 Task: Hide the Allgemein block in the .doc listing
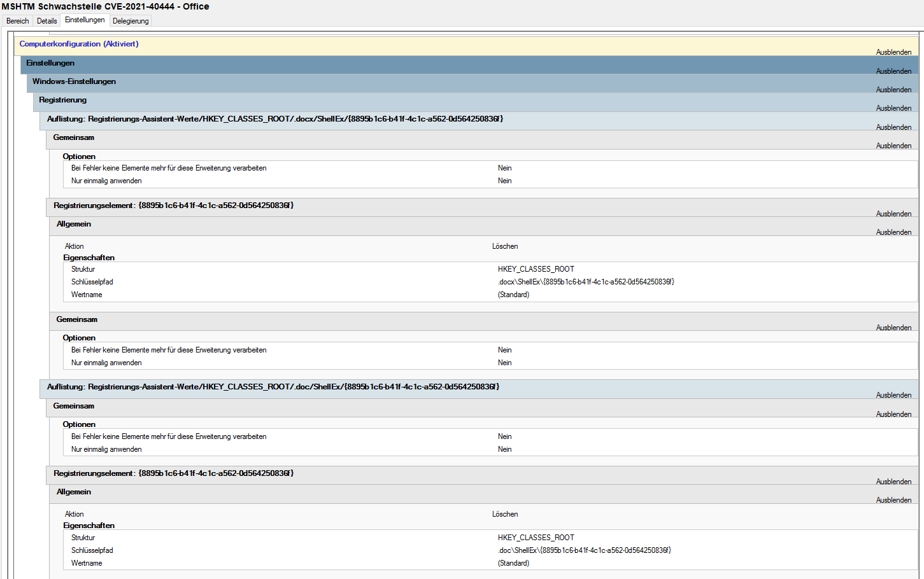pos(893,500)
